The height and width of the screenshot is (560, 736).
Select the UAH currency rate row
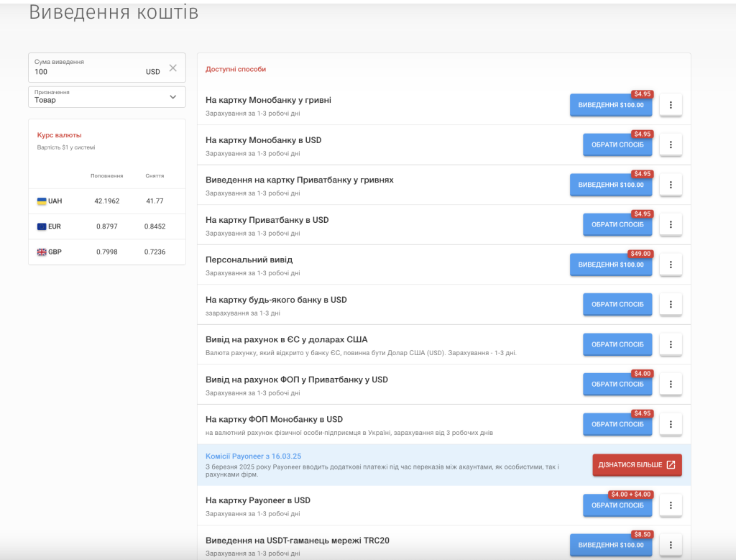pyautogui.click(x=106, y=201)
